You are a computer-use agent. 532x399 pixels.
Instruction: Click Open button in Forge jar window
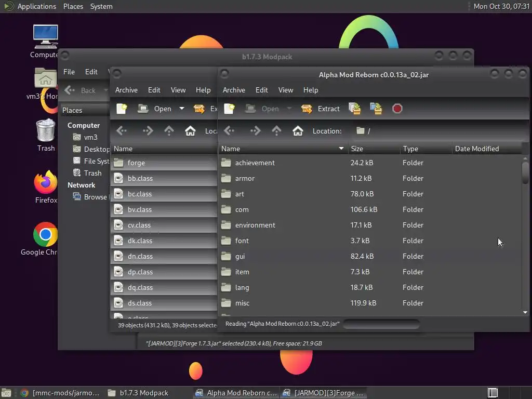coord(155,109)
